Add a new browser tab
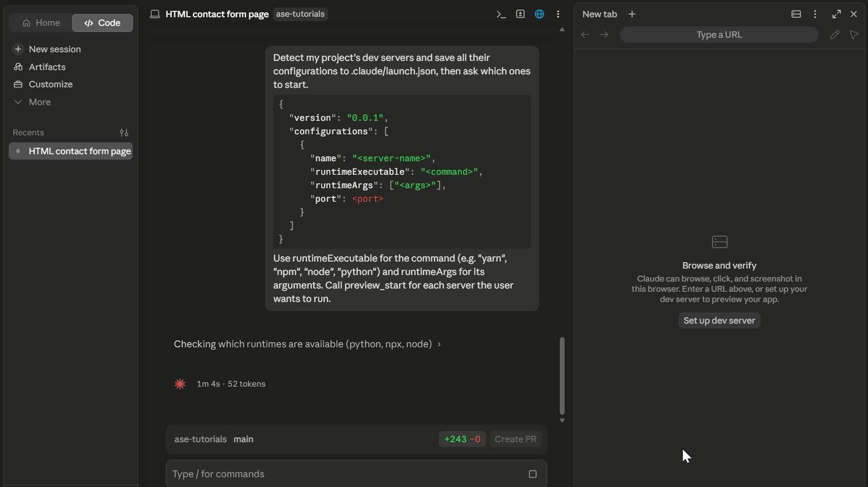Screen dimensions: 868x487 (x=632, y=15)
